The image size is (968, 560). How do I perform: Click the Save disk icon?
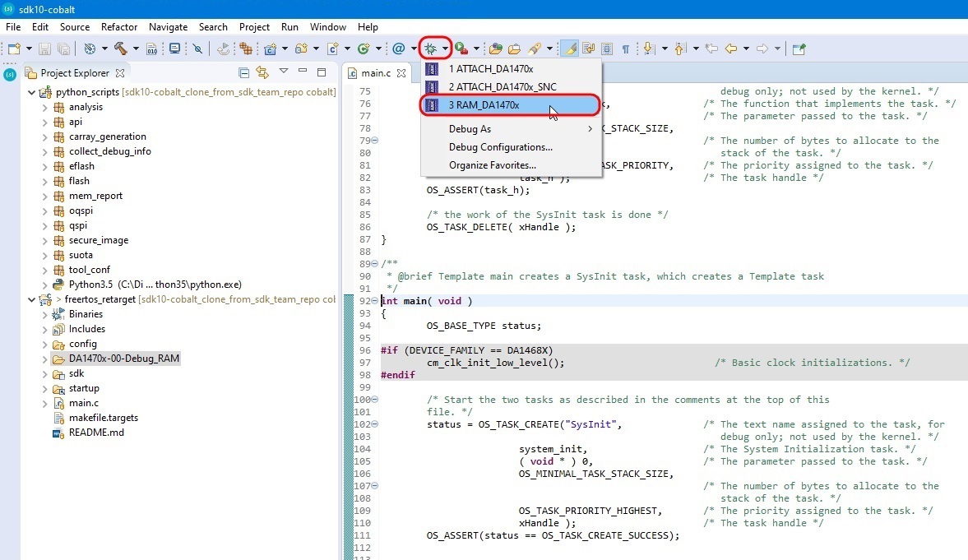[44, 49]
